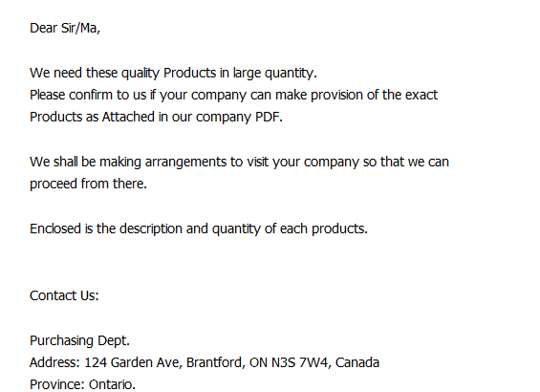Click the postal code 'N3S 7W4'
This screenshot has width=540, height=392.
pyautogui.click(x=299, y=362)
